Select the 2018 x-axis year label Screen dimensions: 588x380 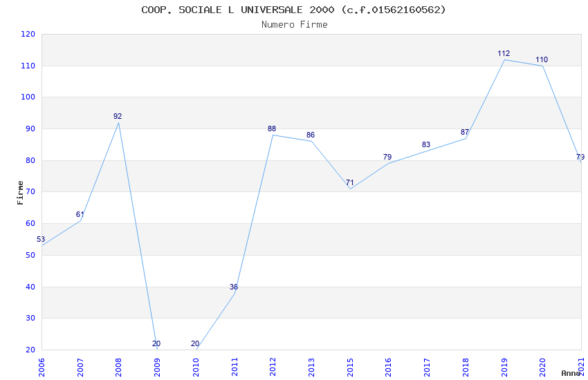click(466, 368)
